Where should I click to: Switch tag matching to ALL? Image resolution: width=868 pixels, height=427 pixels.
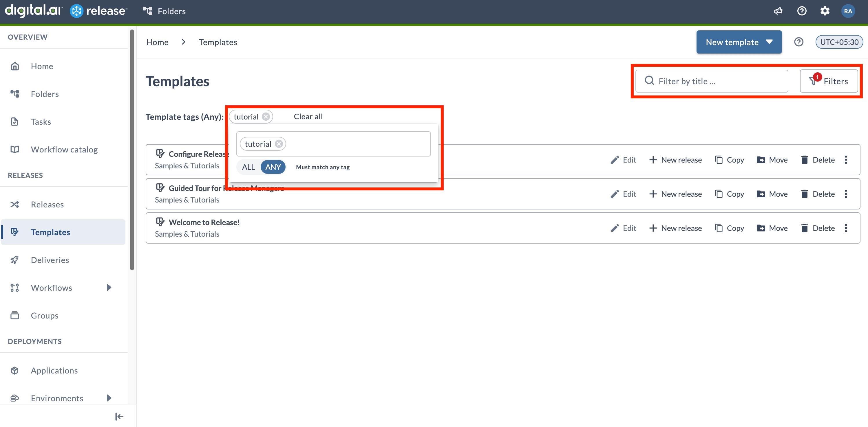coord(248,167)
